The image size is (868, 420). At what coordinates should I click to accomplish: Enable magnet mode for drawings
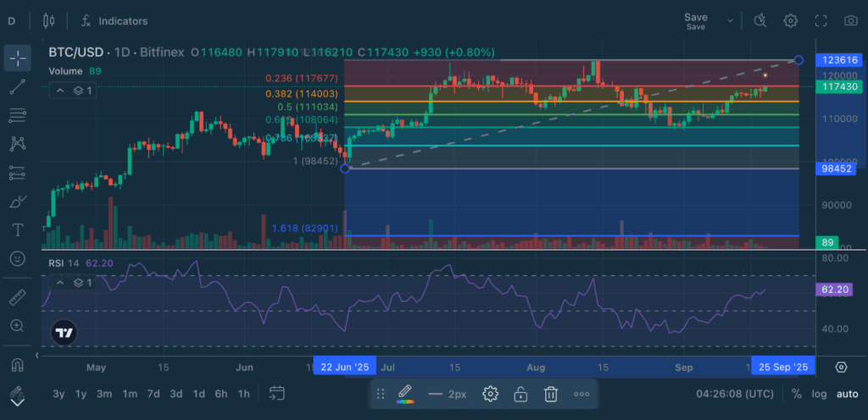[18, 366]
